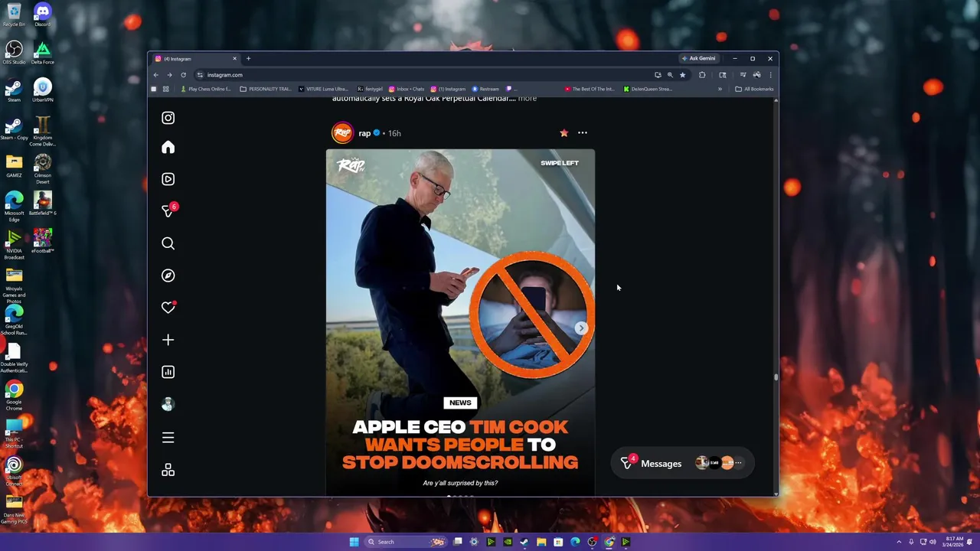Open PERSONALITY TRAI... bookmark folder
Viewport: 980px width, 551px height.
coord(265,89)
